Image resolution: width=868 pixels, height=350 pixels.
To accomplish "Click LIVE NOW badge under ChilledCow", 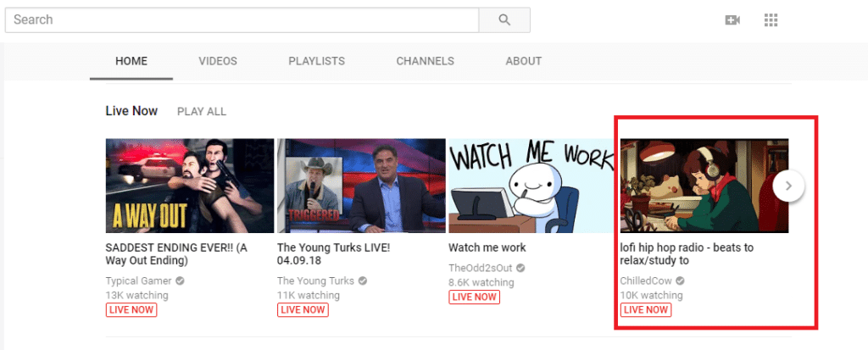I will click(646, 310).
